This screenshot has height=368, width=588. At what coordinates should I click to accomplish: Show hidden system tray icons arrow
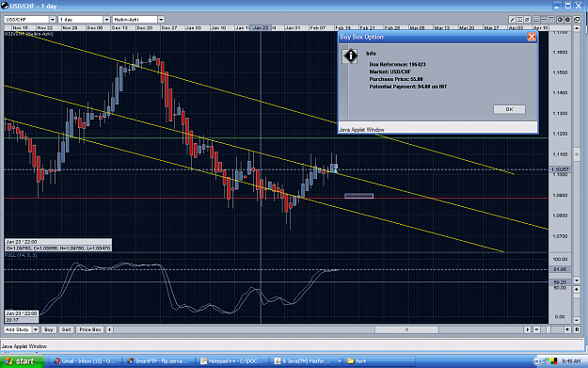point(536,361)
